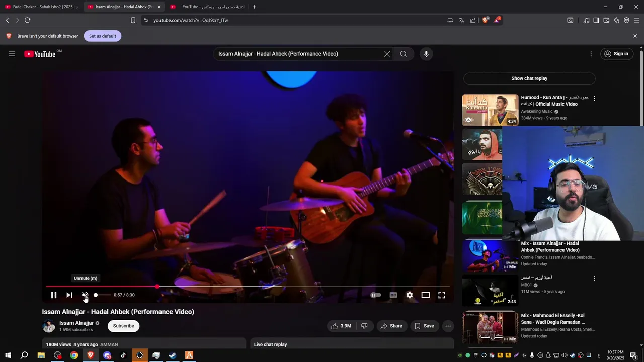Skip to next video in player
The height and width of the screenshot is (362, 644).
coord(69,295)
